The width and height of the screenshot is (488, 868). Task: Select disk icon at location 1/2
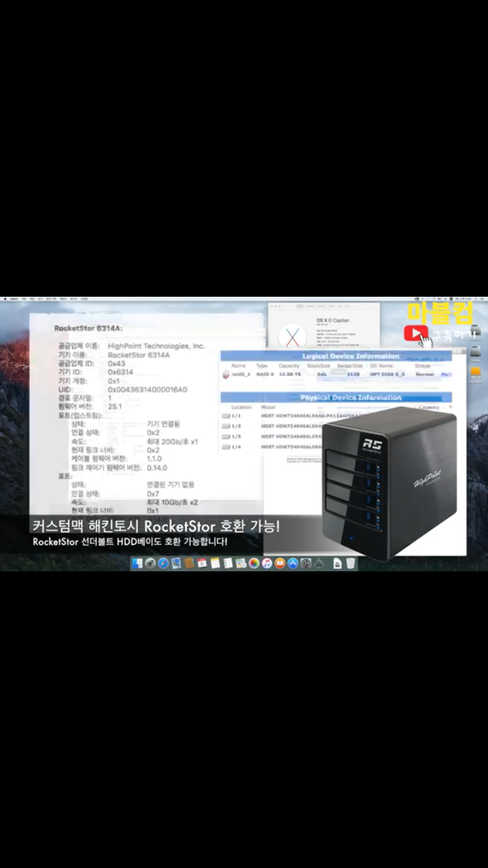(226, 426)
